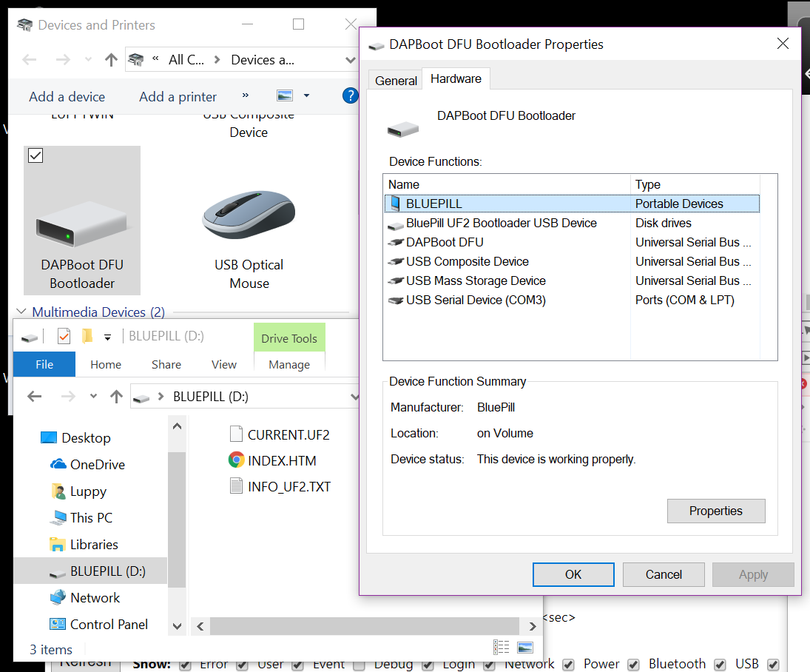Select BLUEPILL (D:) in navigation pane

(x=90, y=571)
